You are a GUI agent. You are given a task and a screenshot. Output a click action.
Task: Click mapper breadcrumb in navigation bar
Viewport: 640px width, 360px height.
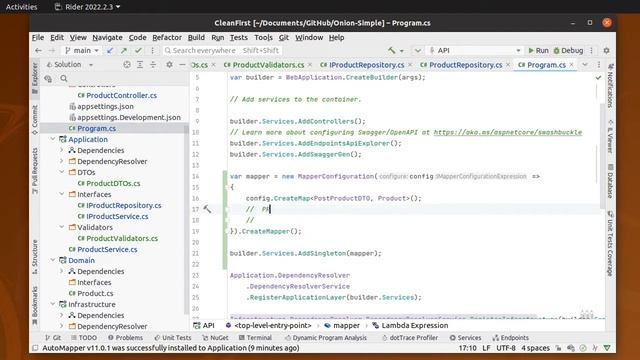342,325
